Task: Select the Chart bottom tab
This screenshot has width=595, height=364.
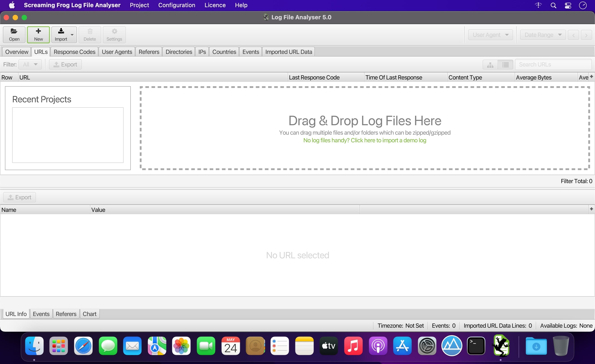Action: coord(90,314)
